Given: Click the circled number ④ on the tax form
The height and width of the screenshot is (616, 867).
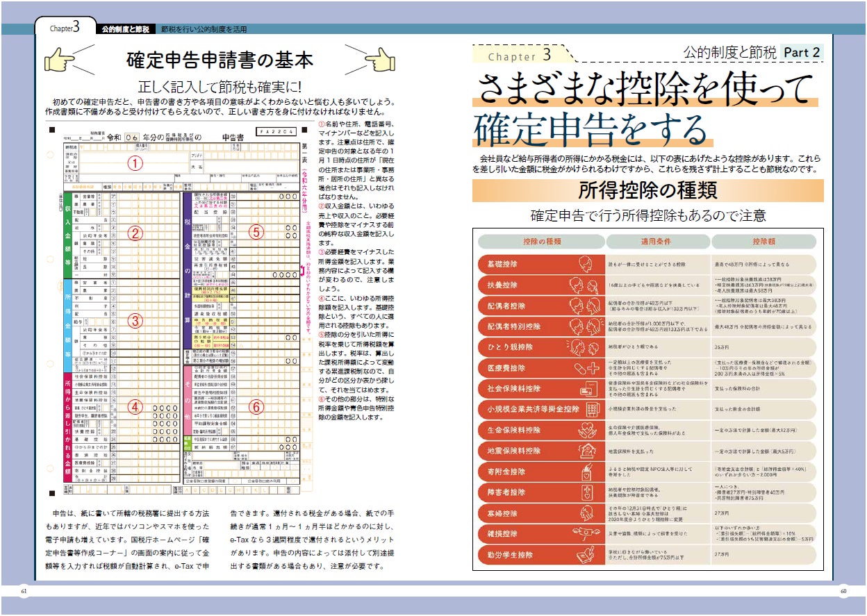Looking at the screenshot, I should [135, 407].
